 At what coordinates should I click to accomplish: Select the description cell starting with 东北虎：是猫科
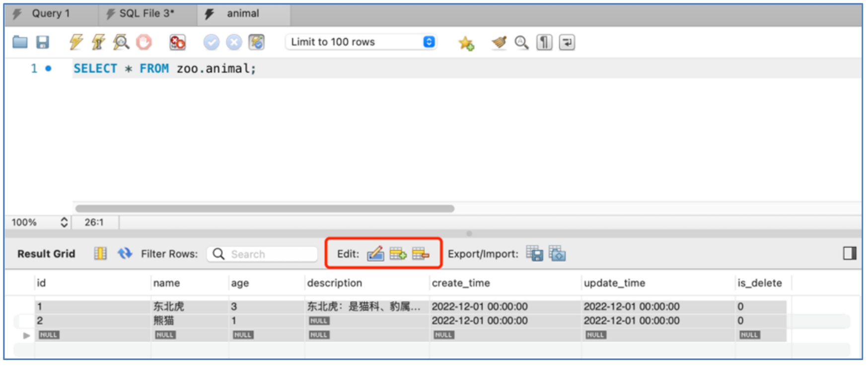(x=367, y=307)
